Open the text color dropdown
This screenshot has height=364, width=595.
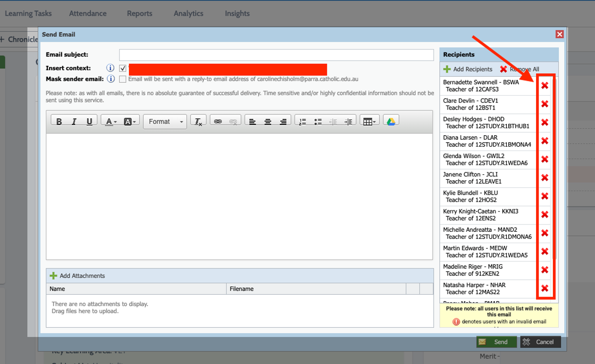pos(111,121)
